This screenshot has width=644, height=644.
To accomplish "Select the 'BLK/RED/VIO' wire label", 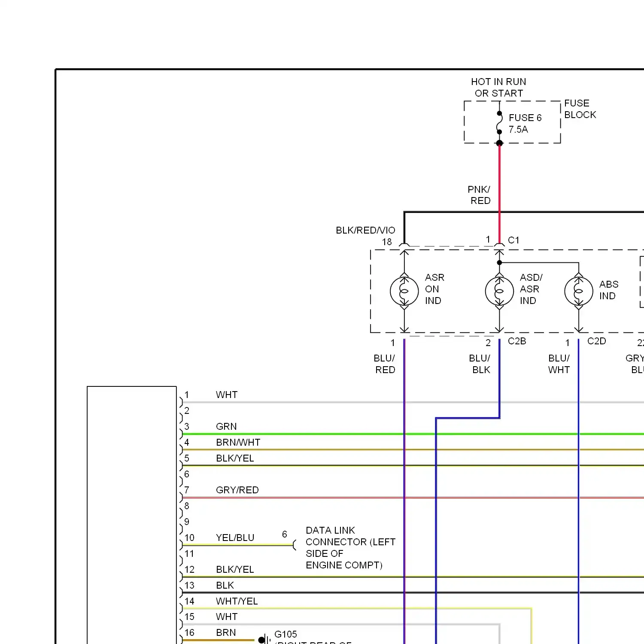I will point(365,231).
